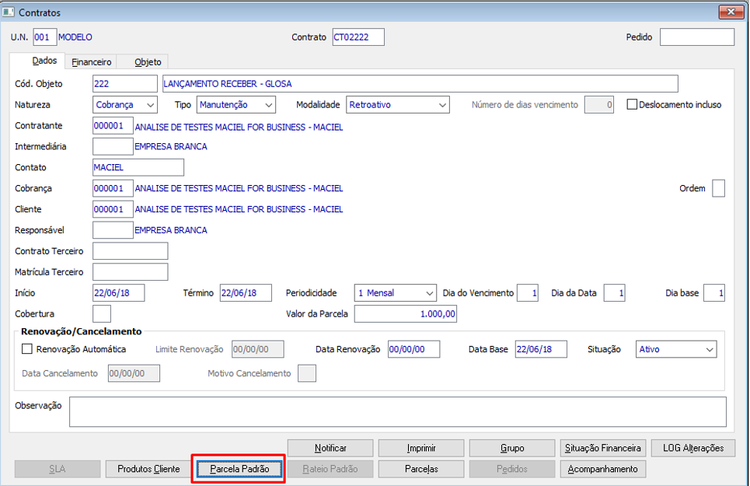Click the Data Renovação field
Image resolution: width=750 pixels, height=486 pixels.
(x=414, y=349)
